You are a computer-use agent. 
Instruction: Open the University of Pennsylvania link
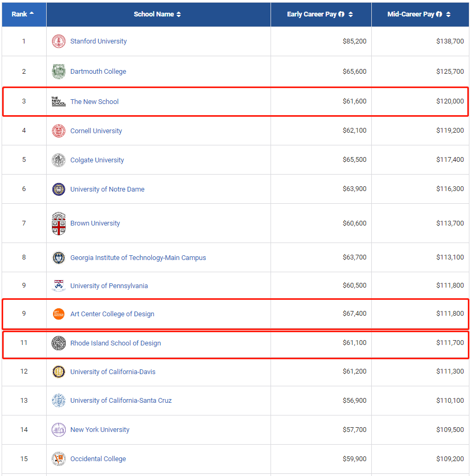(x=109, y=286)
